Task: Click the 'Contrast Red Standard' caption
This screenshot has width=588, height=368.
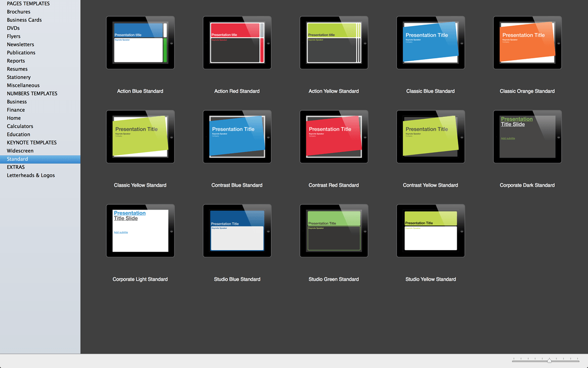Action: click(334, 185)
